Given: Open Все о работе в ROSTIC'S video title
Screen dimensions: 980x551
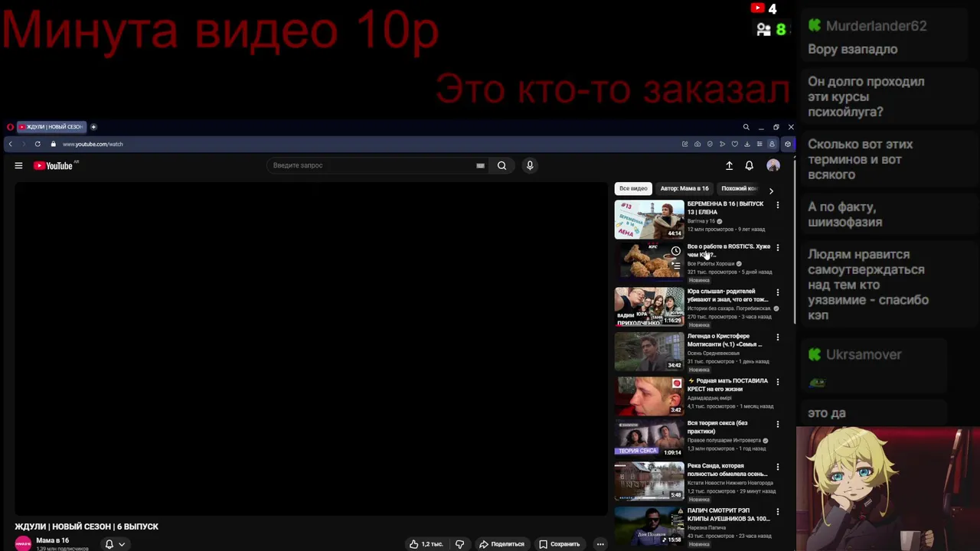Looking at the screenshot, I should (729, 250).
